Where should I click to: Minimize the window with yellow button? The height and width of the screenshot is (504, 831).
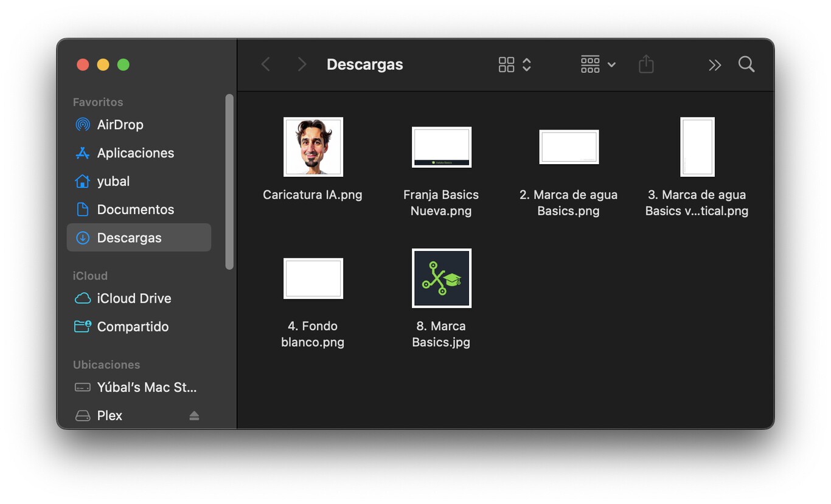tap(103, 64)
